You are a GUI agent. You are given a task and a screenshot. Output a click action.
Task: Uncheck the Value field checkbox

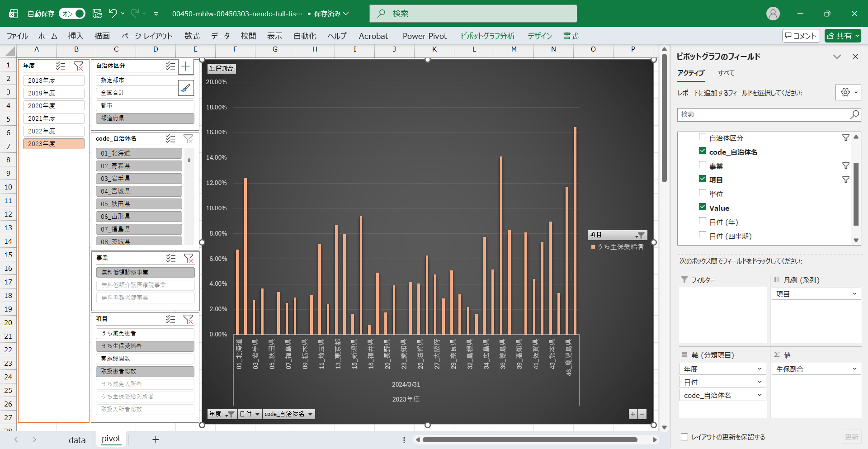pyautogui.click(x=703, y=207)
